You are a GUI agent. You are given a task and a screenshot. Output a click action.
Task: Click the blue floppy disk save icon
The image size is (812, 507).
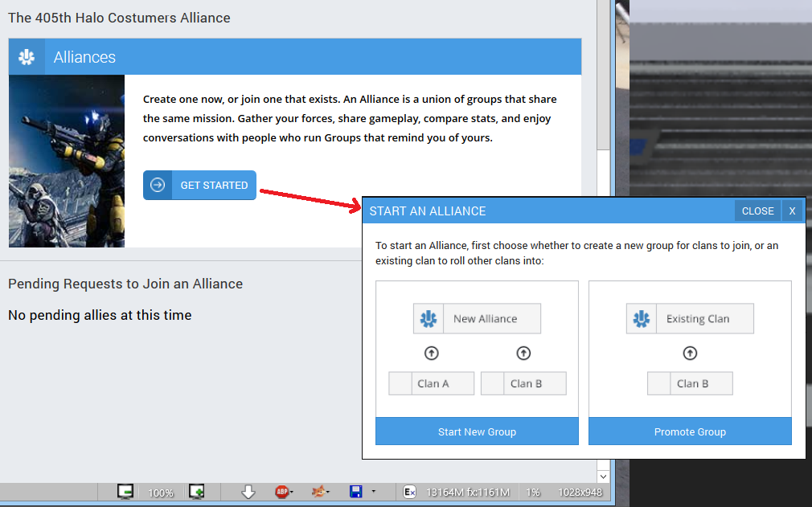(x=356, y=492)
